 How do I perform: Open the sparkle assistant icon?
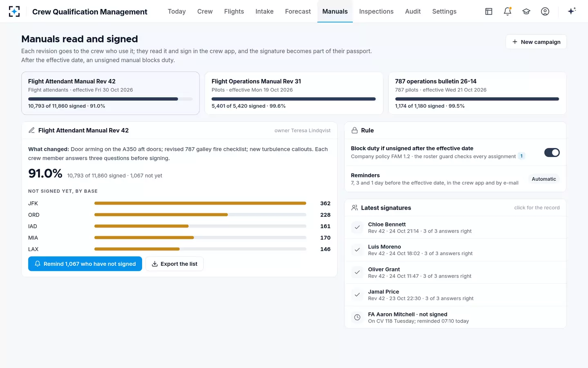tap(572, 11)
